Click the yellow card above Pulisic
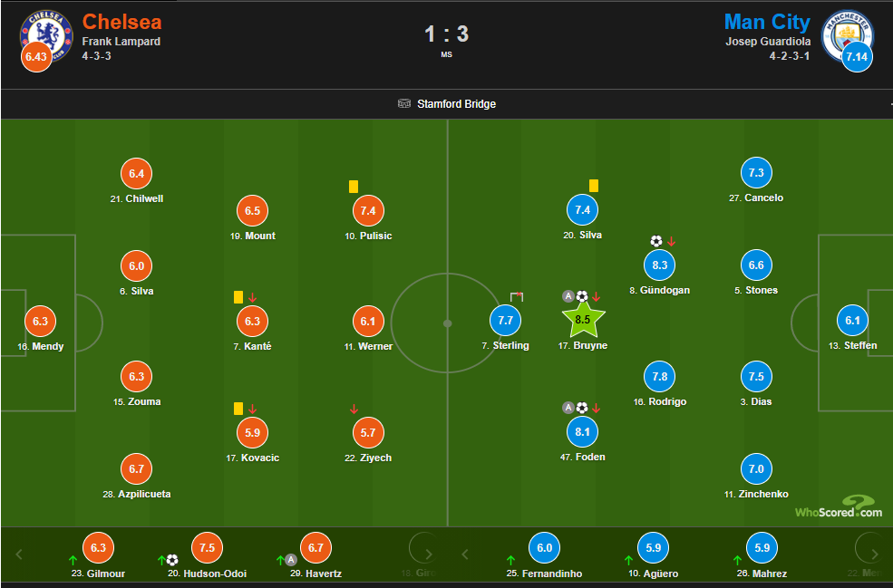 (x=353, y=187)
